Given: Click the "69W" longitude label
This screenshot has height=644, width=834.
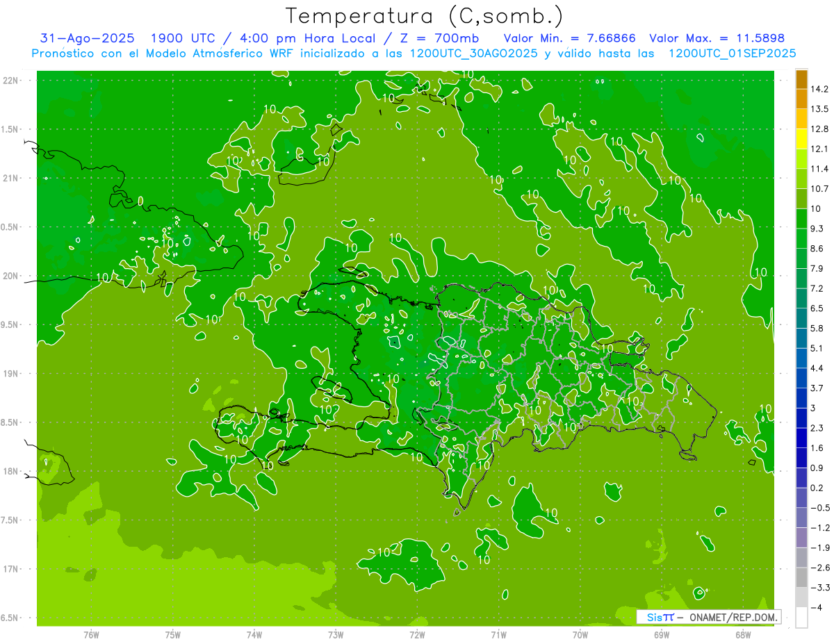Looking at the screenshot, I should point(662,635).
